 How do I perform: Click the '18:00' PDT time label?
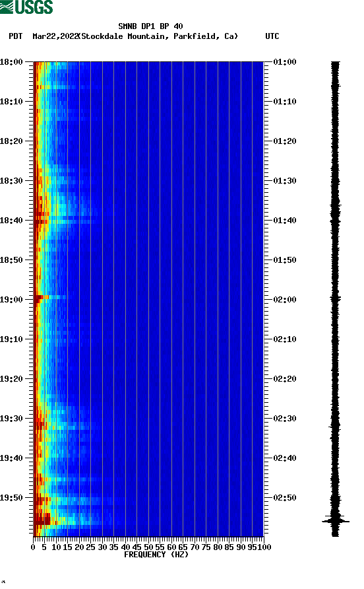coord(11,62)
